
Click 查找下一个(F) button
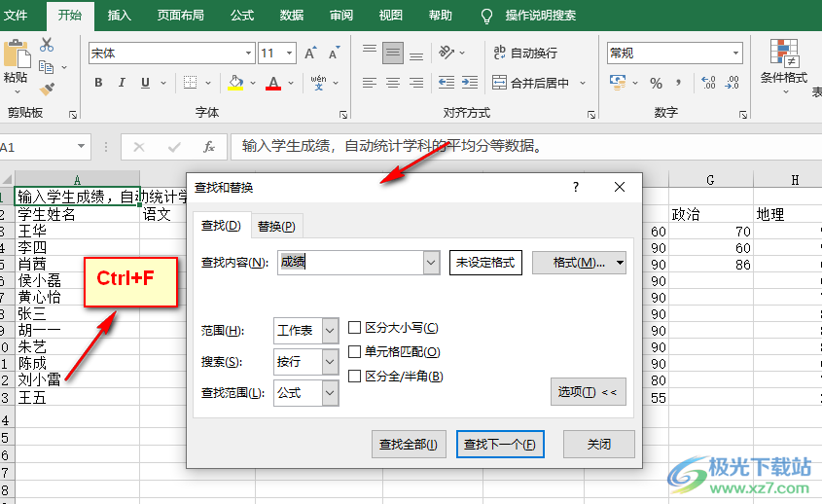500,445
